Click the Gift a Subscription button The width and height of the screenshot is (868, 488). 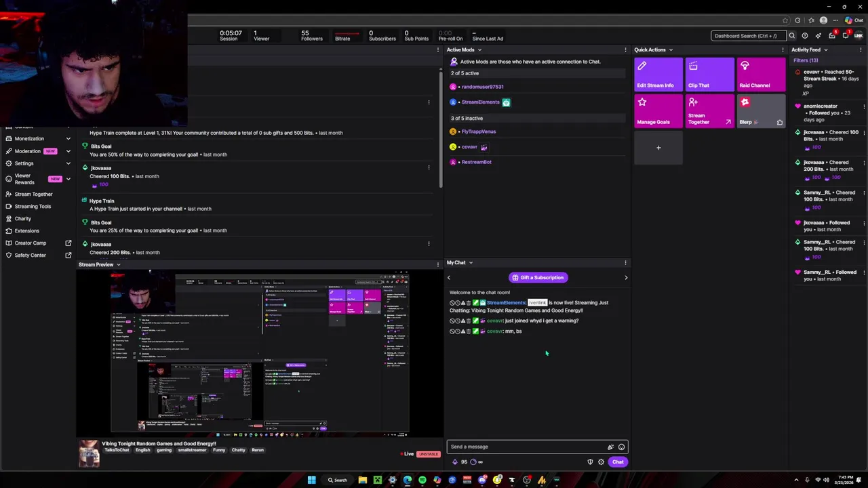click(538, 278)
